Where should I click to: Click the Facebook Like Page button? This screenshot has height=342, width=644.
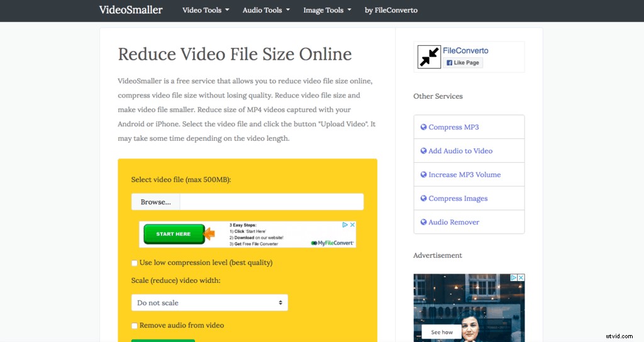(462, 62)
